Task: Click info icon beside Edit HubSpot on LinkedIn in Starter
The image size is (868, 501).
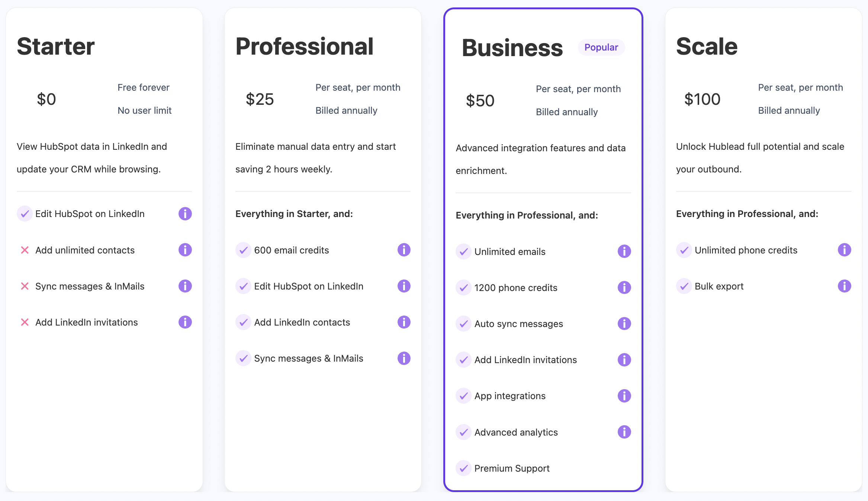Action: pos(185,214)
